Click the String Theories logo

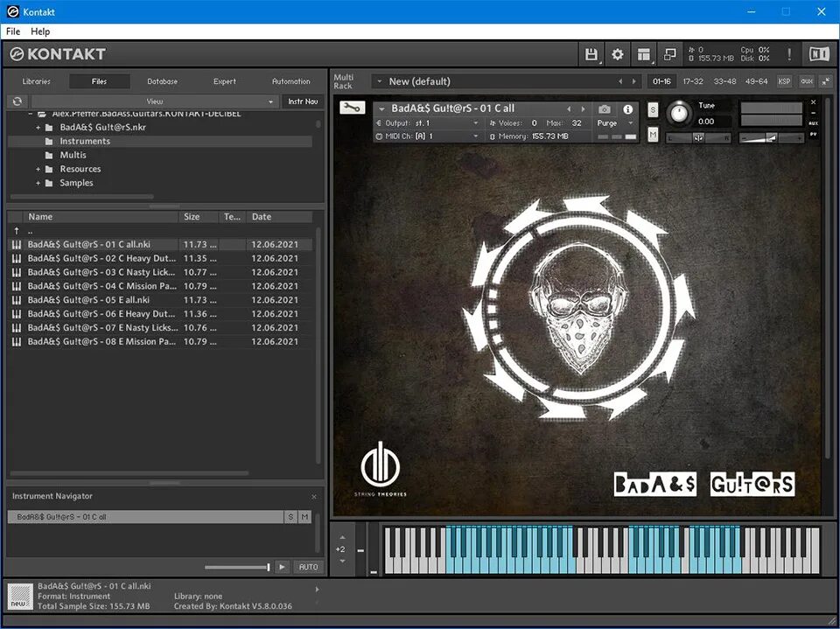coord(381,469)
